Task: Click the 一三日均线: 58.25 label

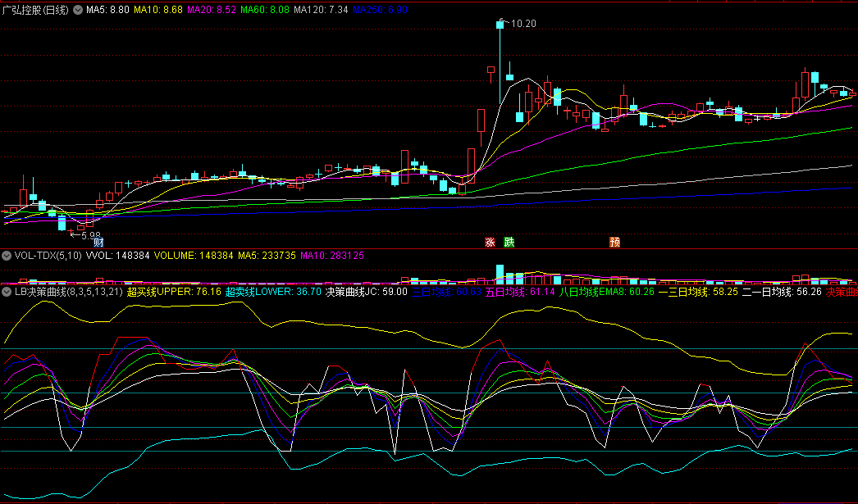Action: click(698, 292)
